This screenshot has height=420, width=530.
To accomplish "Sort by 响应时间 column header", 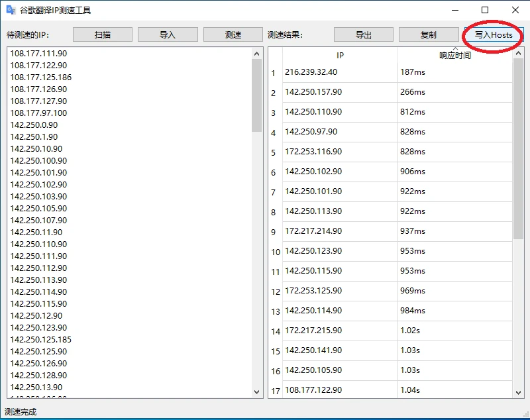I will [455, 56].
